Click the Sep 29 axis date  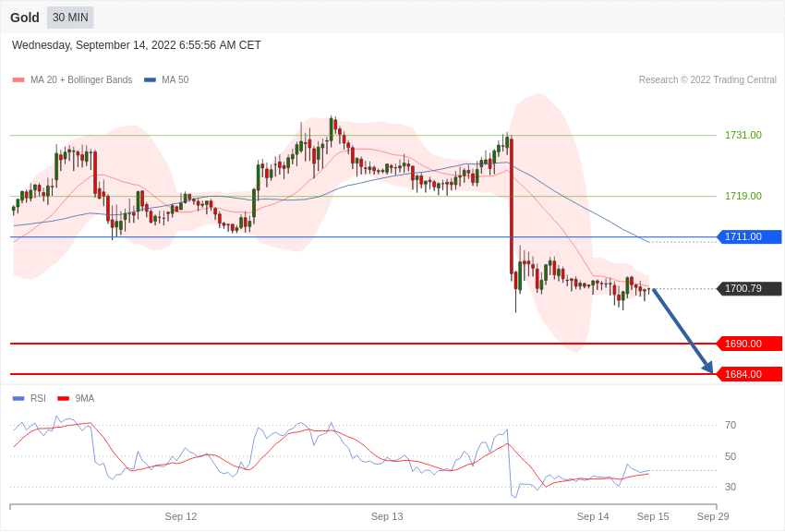pyautogui.click(x=713, y=516)
